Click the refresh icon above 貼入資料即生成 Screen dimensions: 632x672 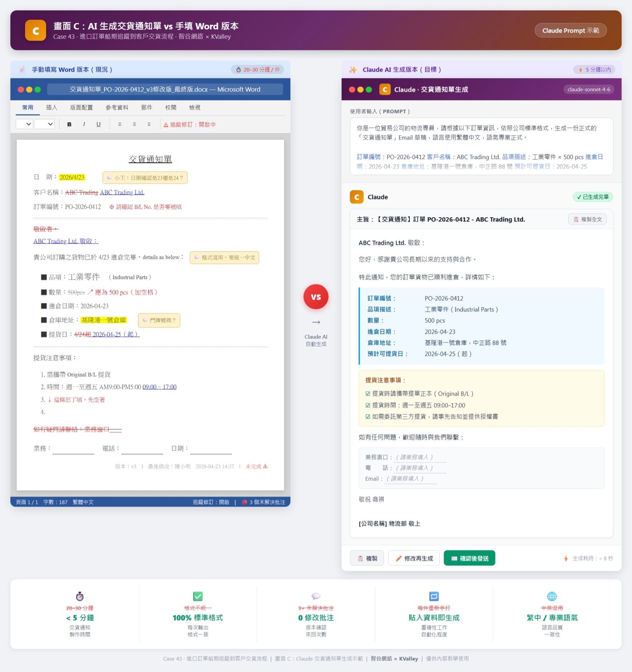pos(434,596)
